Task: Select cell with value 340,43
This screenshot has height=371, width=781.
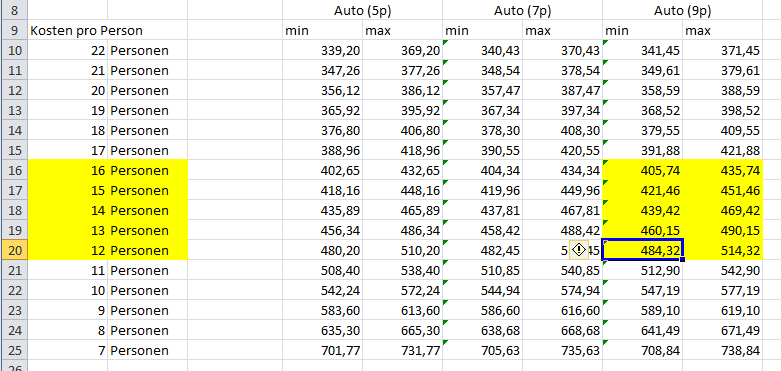Action: click(x=482, y=50)
